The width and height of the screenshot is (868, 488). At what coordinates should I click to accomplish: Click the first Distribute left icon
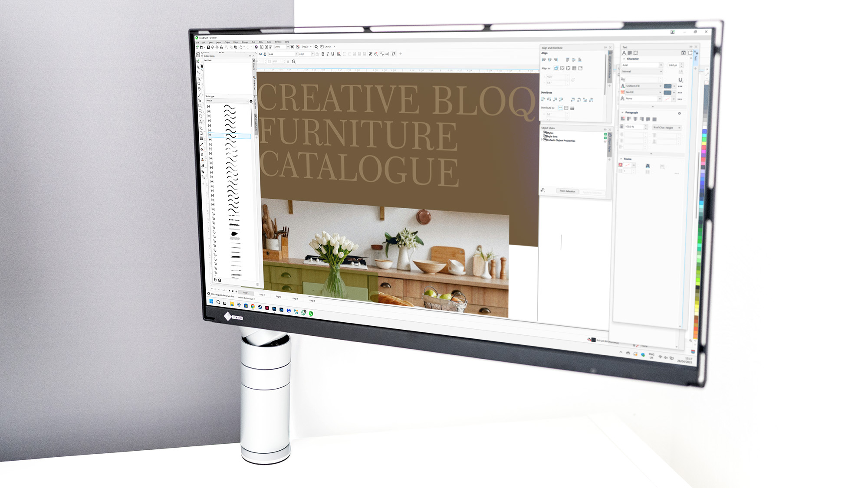[x=543, y=99]
